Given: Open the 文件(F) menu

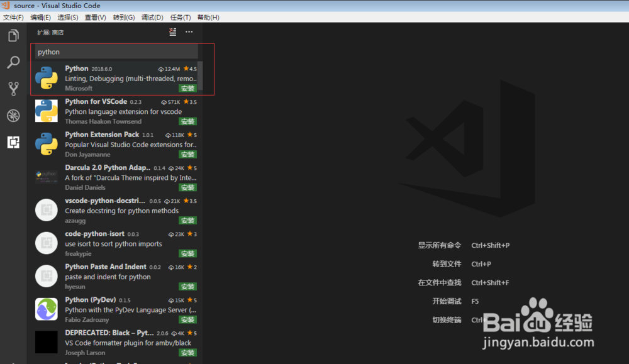Looking at the screenshot, I should click(x=13, y=17).
